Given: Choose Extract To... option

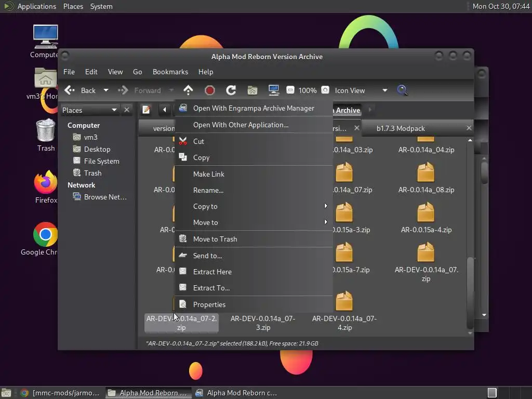Looking at the screenshot, I should 254,288.
